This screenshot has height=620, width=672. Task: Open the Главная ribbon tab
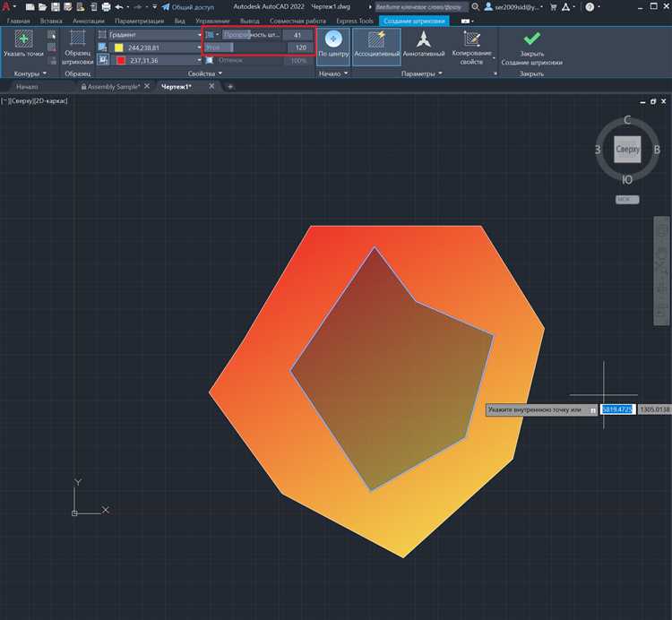tap(19, 21)
